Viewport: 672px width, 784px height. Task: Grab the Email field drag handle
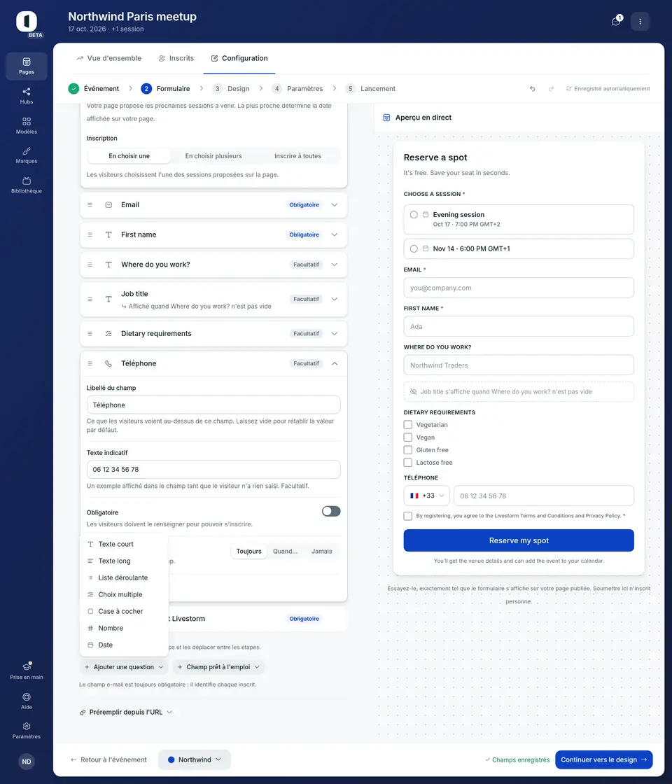tap(90, 205)
